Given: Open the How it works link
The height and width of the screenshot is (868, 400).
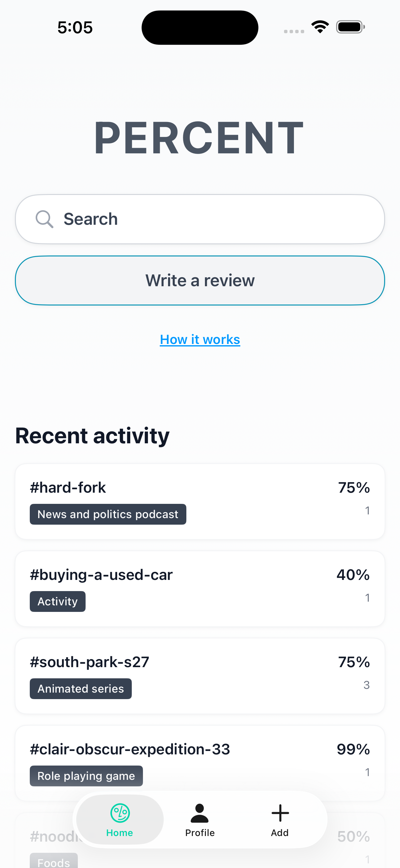Looking at the screenshot, I should [200, 340].
